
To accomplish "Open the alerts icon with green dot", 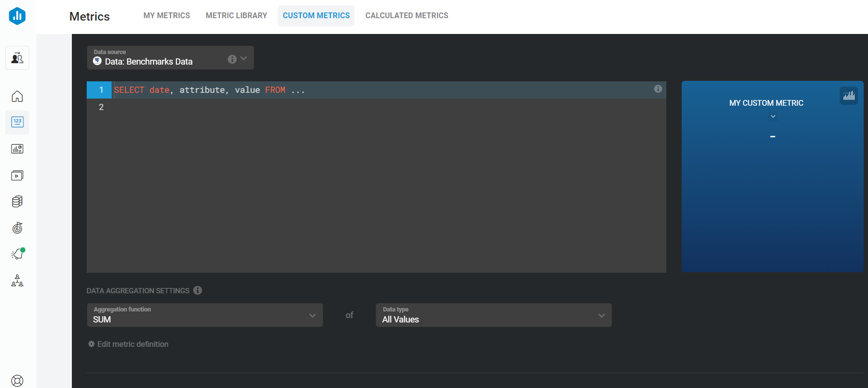I will pos(17,254).
